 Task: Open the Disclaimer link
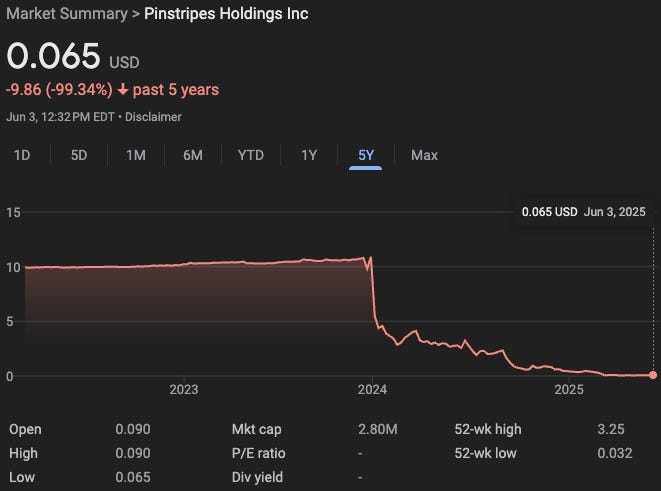[x=153, y=117]
